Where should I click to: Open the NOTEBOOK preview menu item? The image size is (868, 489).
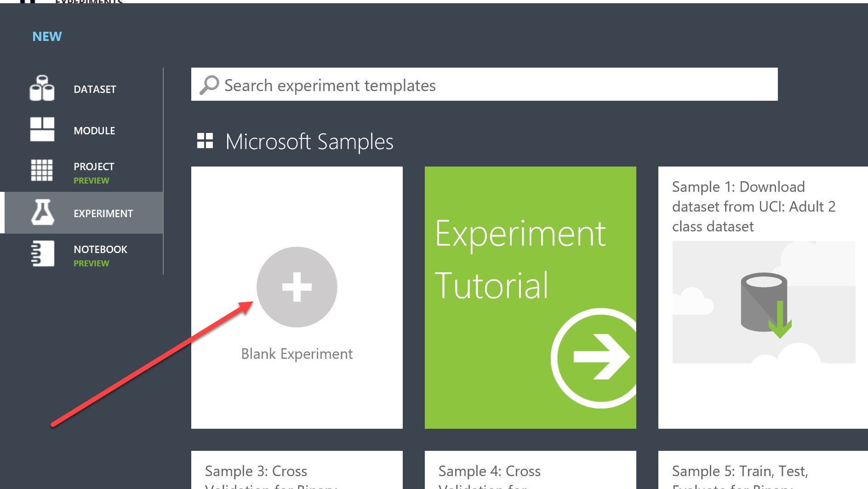(100, 255)
